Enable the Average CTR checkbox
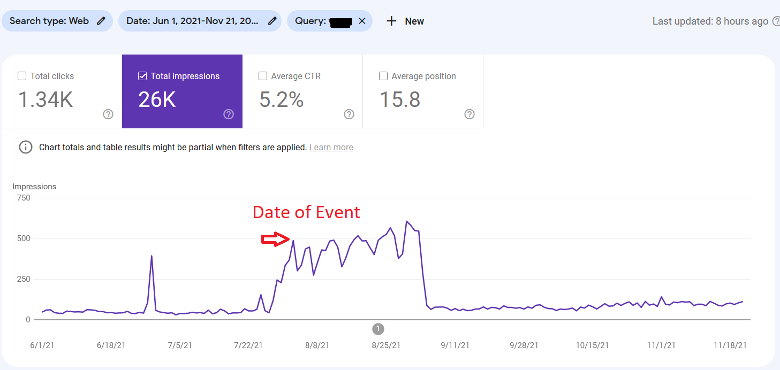The image size is (780, 370). point(262,76)
